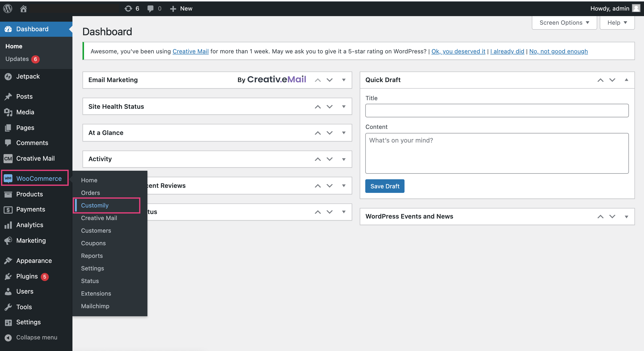Image resolution: width=644 pixels, height=351 pixels.
Task: Expand the Help dropdown
Action: [617, 22]
